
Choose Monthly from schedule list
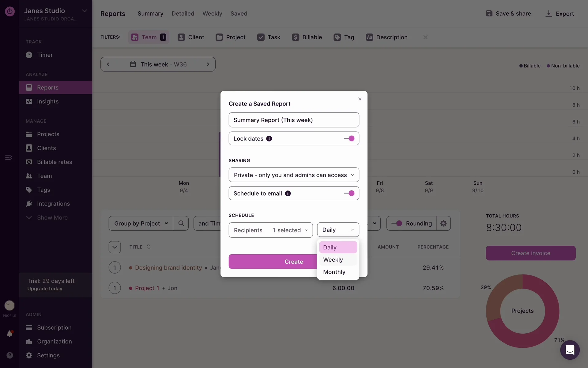(334, 272)
